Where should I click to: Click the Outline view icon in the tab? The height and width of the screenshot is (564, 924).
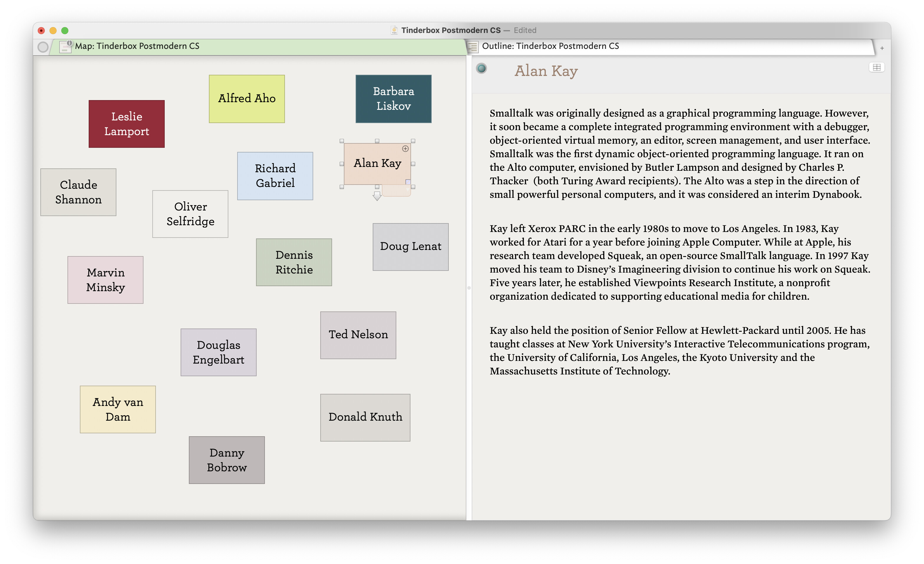coord(473,47)
